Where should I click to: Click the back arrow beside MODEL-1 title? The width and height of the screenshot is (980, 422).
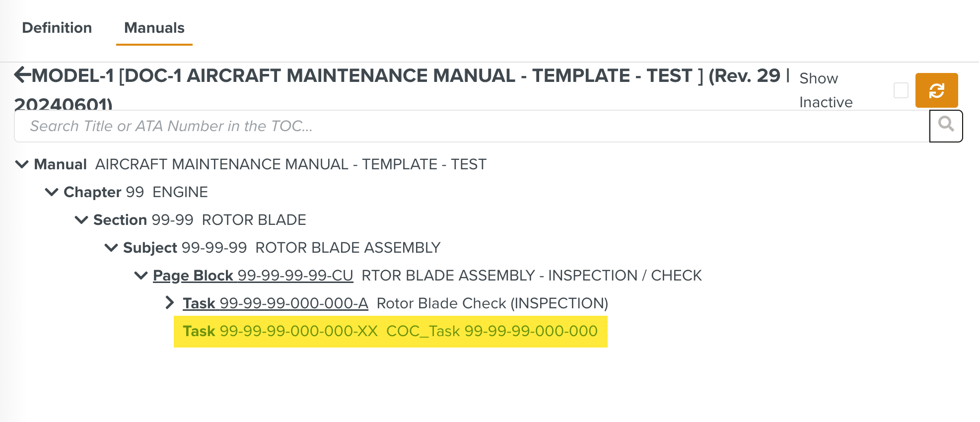pyautogui.click(x=22, y=75)
